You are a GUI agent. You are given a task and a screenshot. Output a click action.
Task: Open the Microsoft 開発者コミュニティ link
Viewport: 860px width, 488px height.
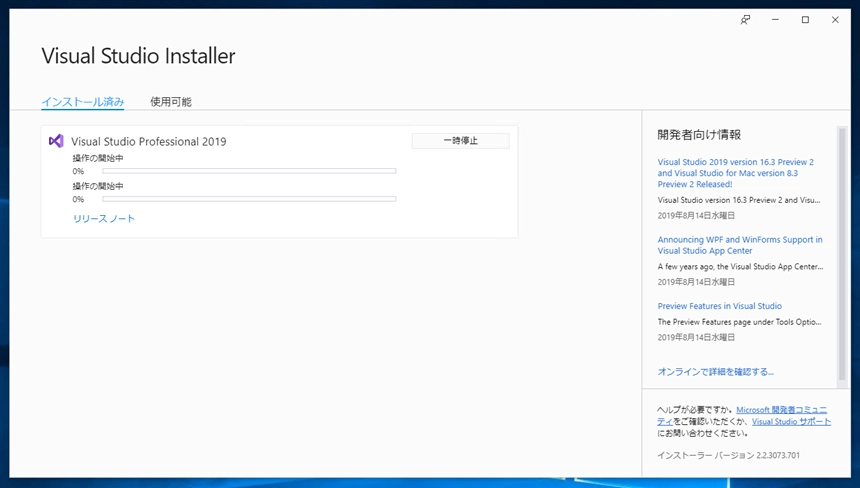(781, 410)
